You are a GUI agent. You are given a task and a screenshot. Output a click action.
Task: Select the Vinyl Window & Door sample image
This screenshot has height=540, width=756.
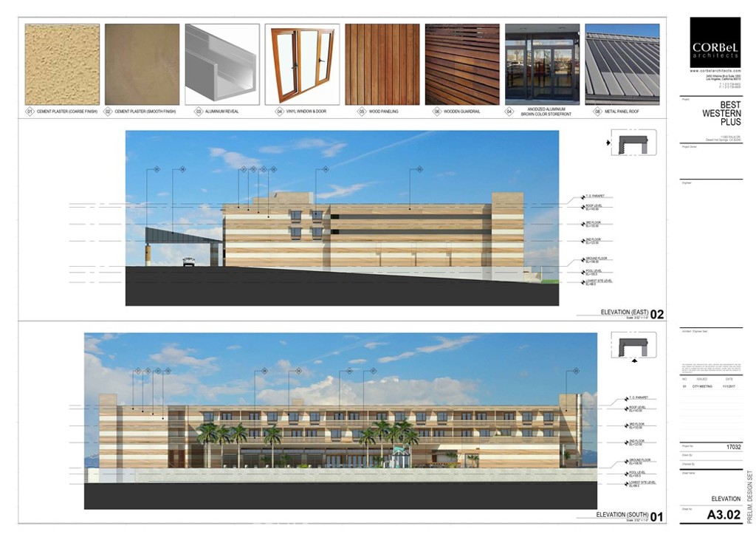point(302,64)
